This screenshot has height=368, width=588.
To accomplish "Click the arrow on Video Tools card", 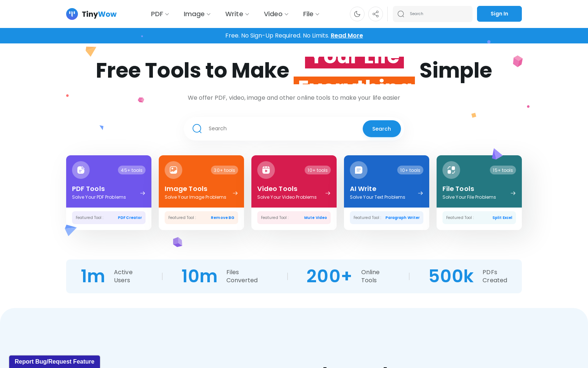I will pos(328,193).
